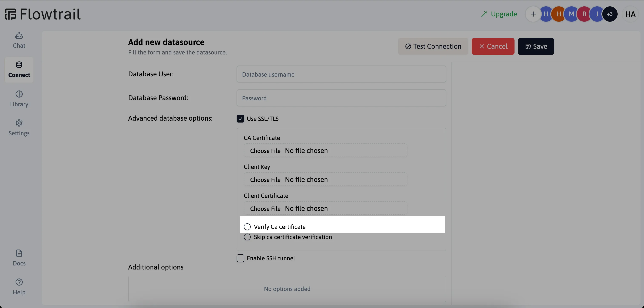The width and height of the screenshot is (644, 308).
Task: Select Verify Ca certificate option
Action: [x=247, y=226]
